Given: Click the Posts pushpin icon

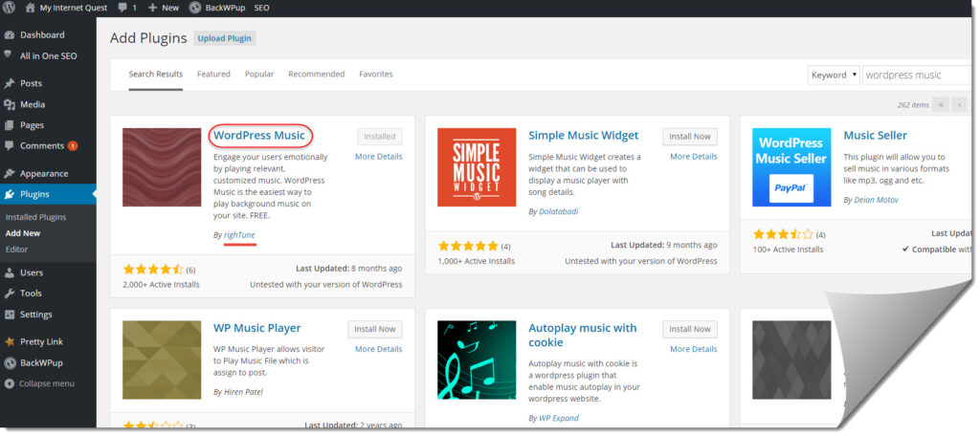Looking at the screenshot, I should coord(10,83).
